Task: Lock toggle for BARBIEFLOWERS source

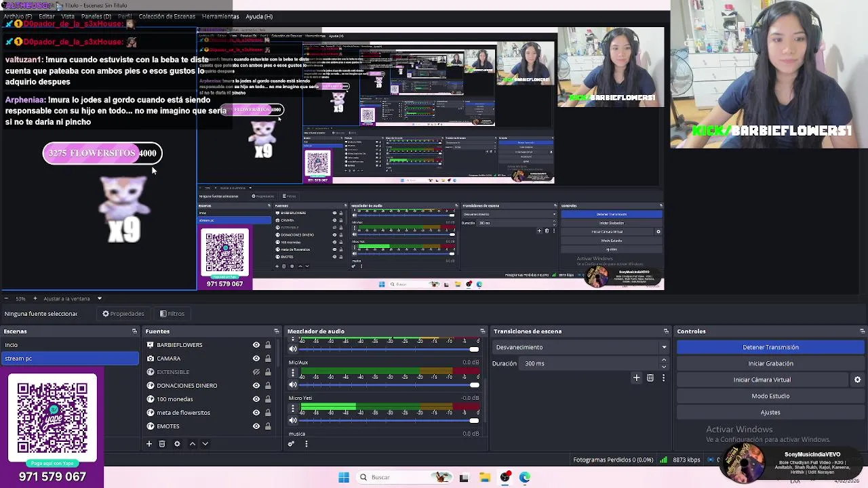Action: [268, 345]
